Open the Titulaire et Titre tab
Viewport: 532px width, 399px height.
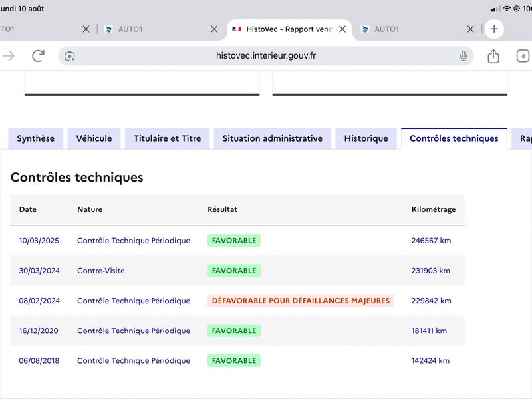[x=168, y=138]
